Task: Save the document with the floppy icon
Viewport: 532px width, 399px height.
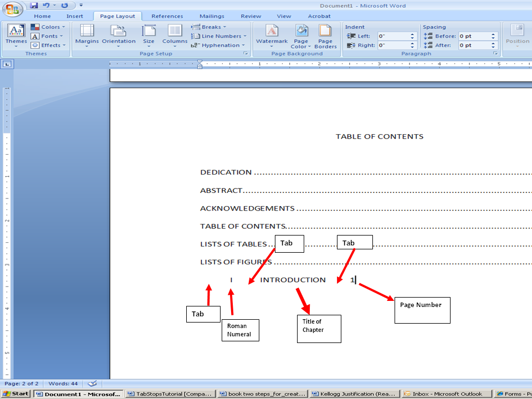Action: tap(34, 5)
